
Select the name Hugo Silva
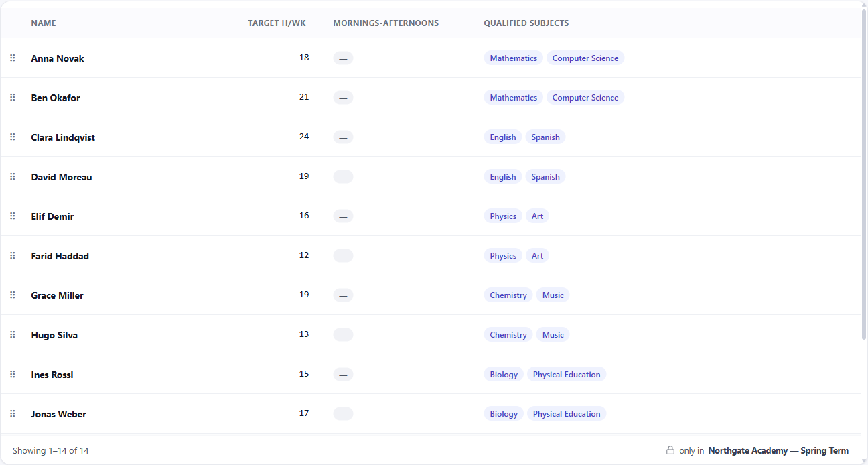tap(54, 335)
